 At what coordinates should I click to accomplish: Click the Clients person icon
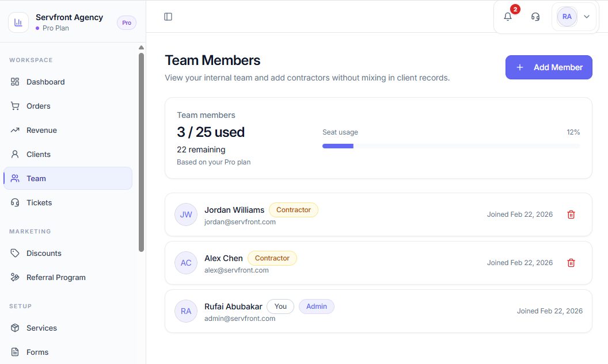coord(15,154)
